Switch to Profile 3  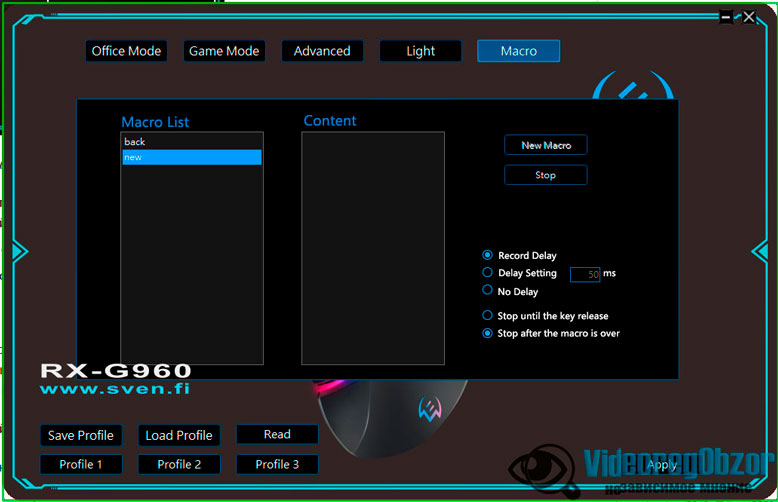277,464
